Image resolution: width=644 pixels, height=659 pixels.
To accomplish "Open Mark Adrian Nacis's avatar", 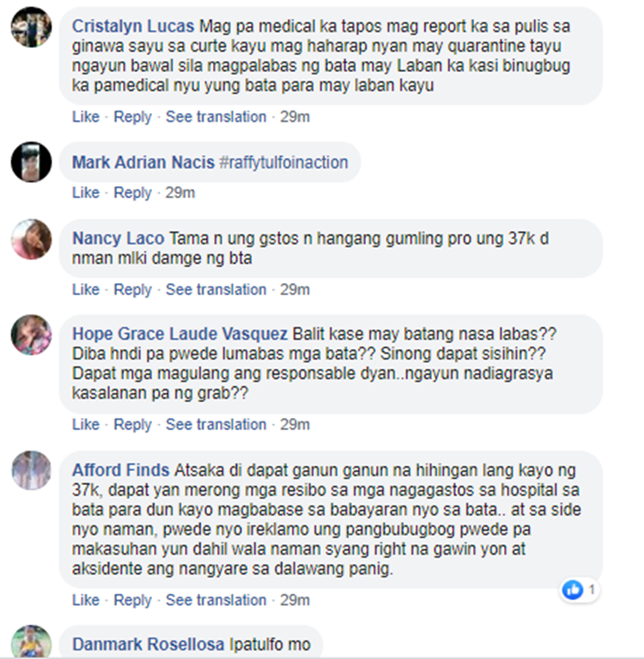I will [31, 162].
